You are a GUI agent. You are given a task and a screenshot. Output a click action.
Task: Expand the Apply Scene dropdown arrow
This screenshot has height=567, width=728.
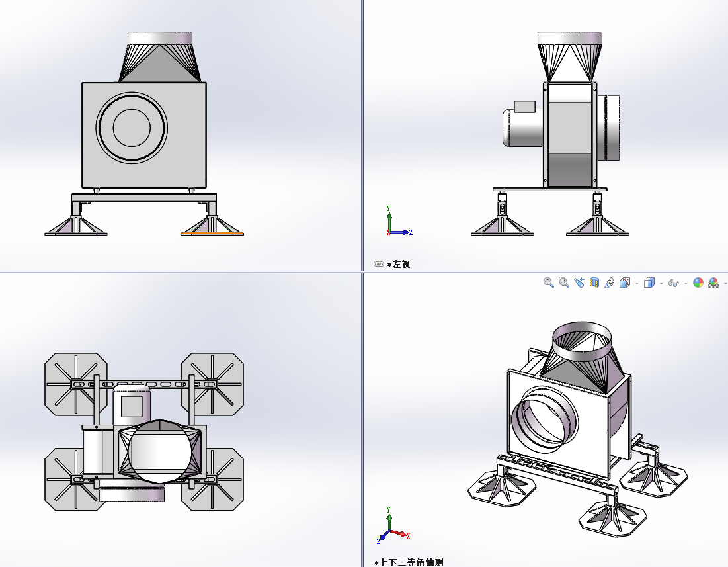click(725, 283)
